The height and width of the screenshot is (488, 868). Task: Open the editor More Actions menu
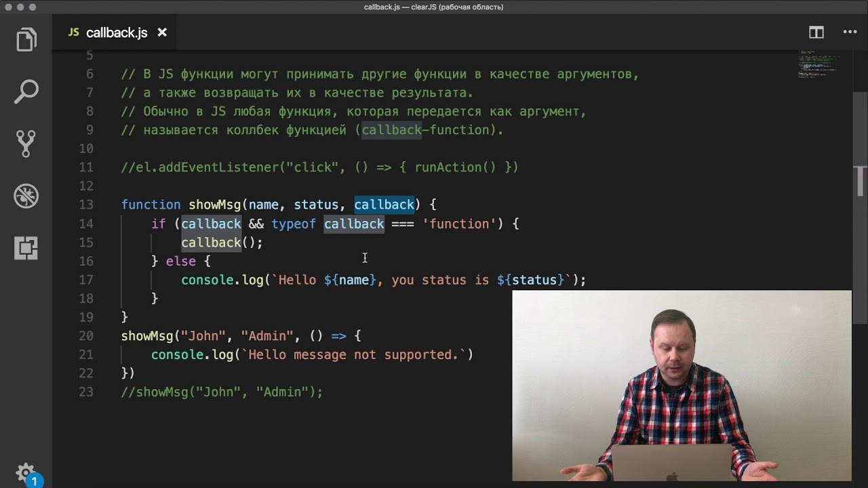point(850,32)
